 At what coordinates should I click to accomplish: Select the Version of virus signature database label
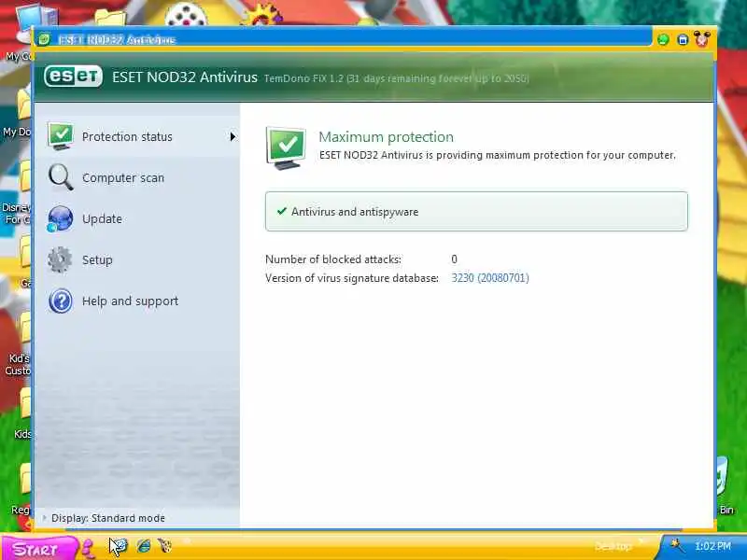pos(352,278)
